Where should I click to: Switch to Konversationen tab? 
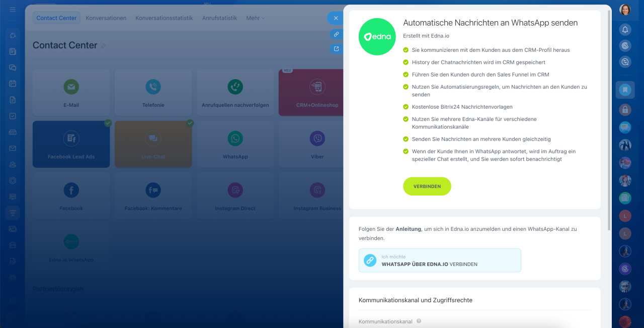[106, 18]
